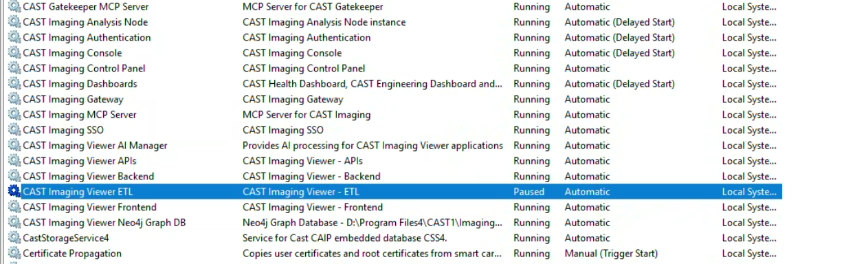The image size is (868, 264).
Task: Select the Certificate Propagation service name
Action: (x=72, y=254)
